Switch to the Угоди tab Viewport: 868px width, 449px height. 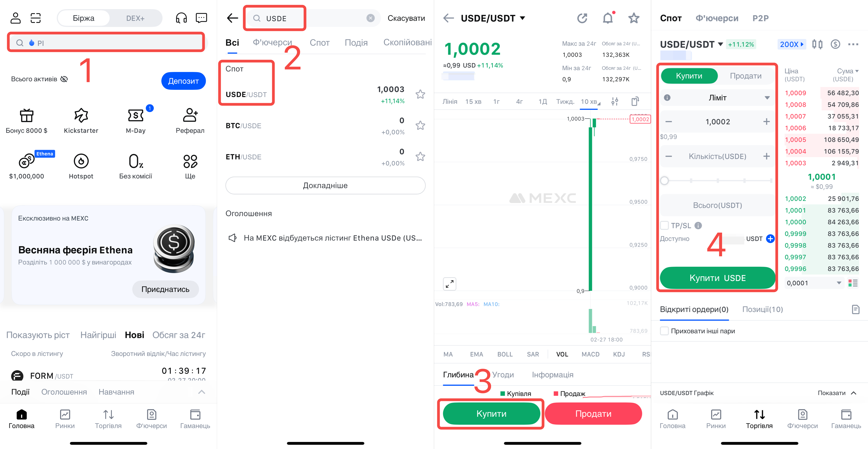tap(503, 375)
